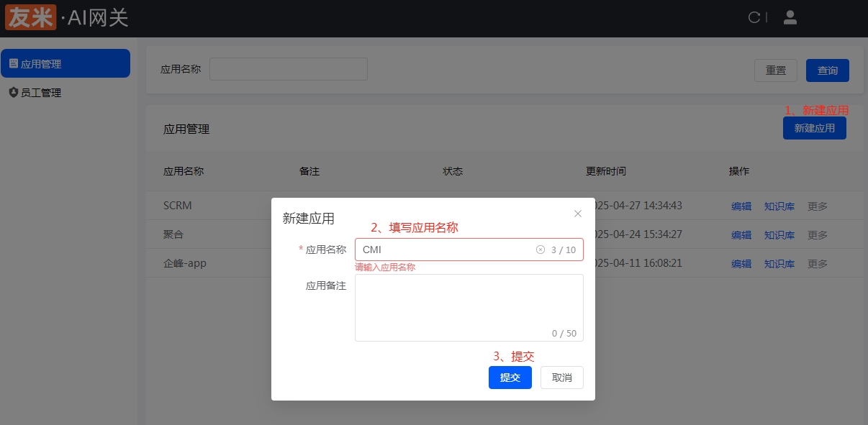Open 知识库 for the 聚合 application
This screenshot has height=425, width=868.
779,234
